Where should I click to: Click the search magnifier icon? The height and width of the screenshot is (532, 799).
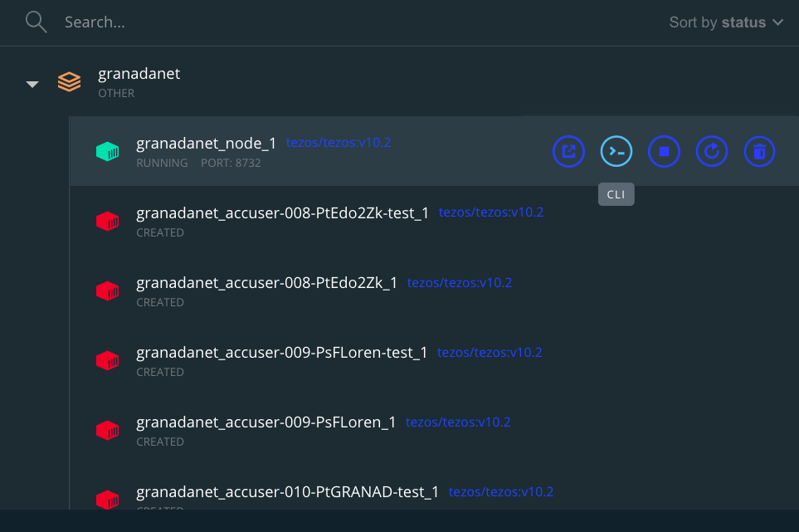(x=36, y=22)
